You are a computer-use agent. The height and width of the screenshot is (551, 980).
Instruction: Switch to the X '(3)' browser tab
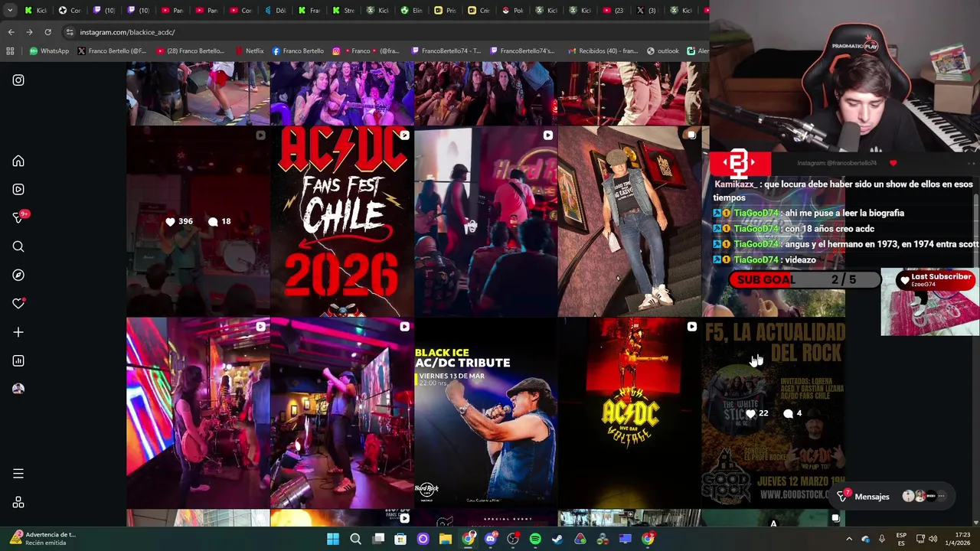(647, 11)
